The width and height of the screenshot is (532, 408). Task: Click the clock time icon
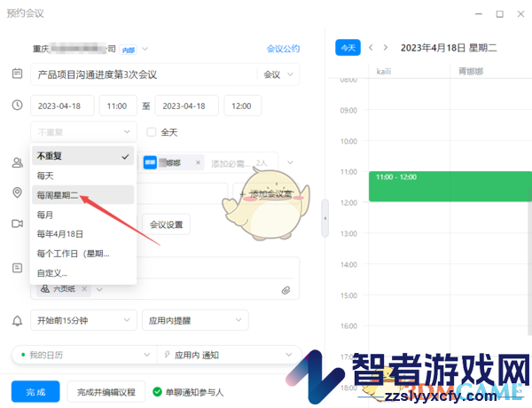coord(18,105)
